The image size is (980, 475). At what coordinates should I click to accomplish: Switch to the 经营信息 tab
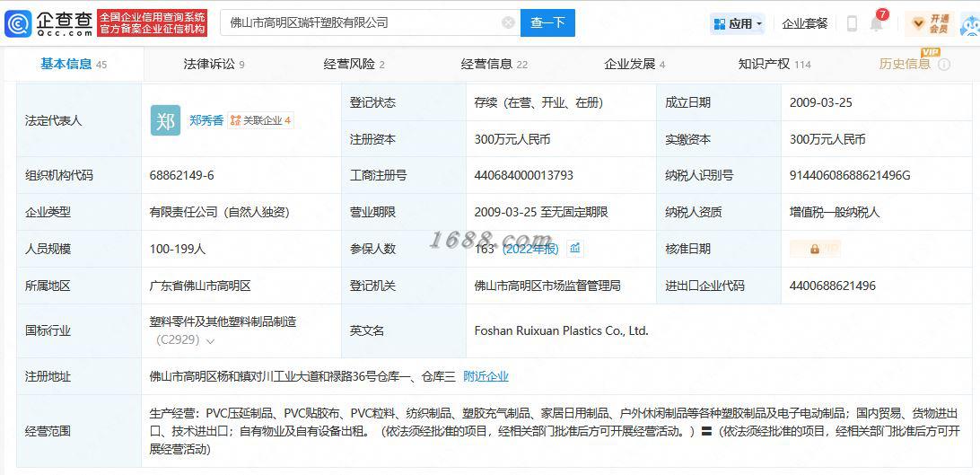[494, 64]
